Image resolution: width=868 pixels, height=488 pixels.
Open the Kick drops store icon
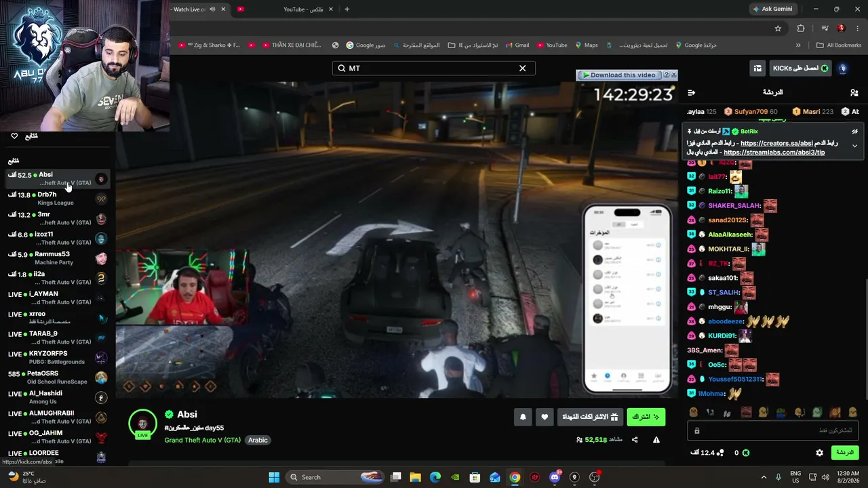[757, 68]
